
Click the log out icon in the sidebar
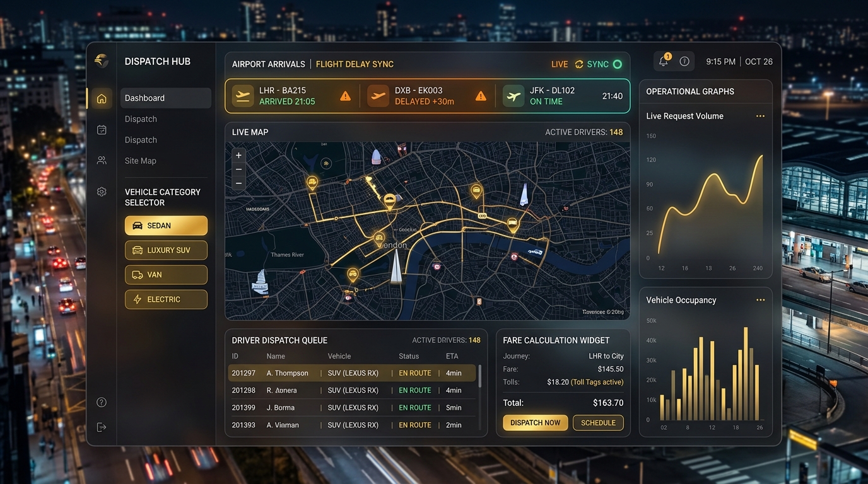click(x=102, y=427)
